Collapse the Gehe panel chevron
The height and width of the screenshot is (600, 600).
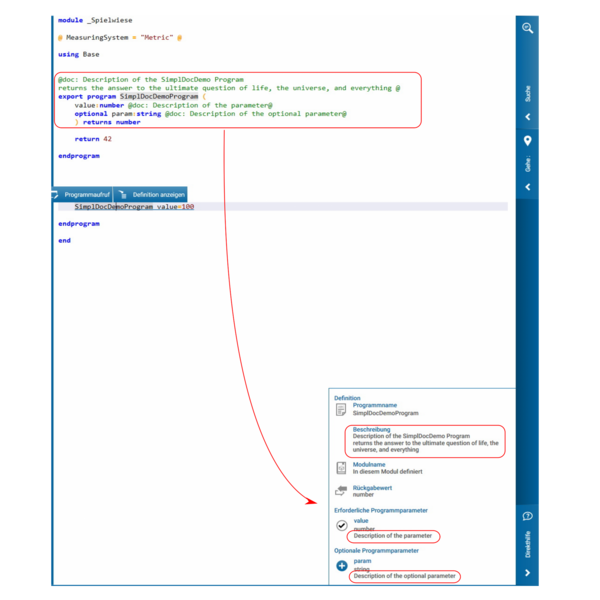click(528, 187)
